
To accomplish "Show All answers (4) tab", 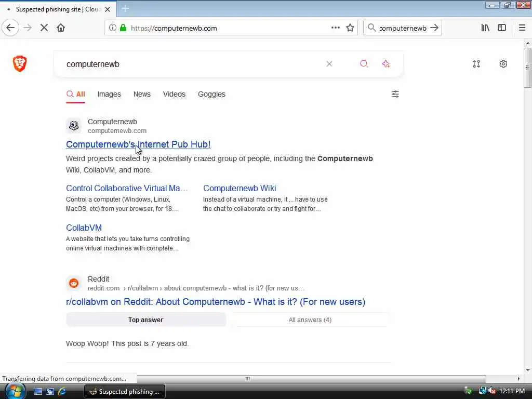I will tap(310, 320).
